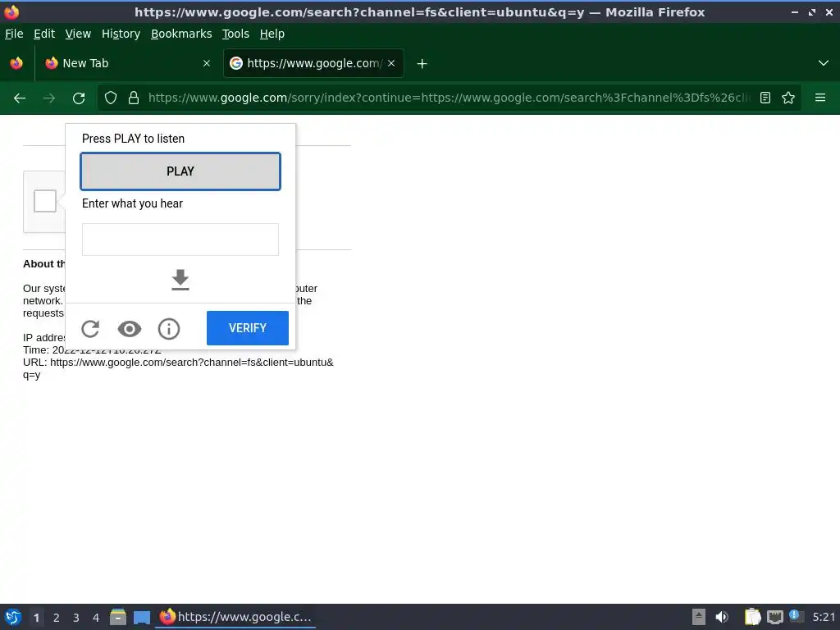The width and height of the screenshot is (840, 630).
Task: Get a new captcha challenge
Action: 90,328
